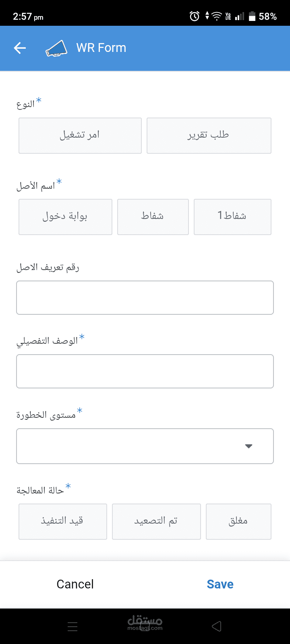
Task: Set status to مغلق
Action: tap(238, 521)
